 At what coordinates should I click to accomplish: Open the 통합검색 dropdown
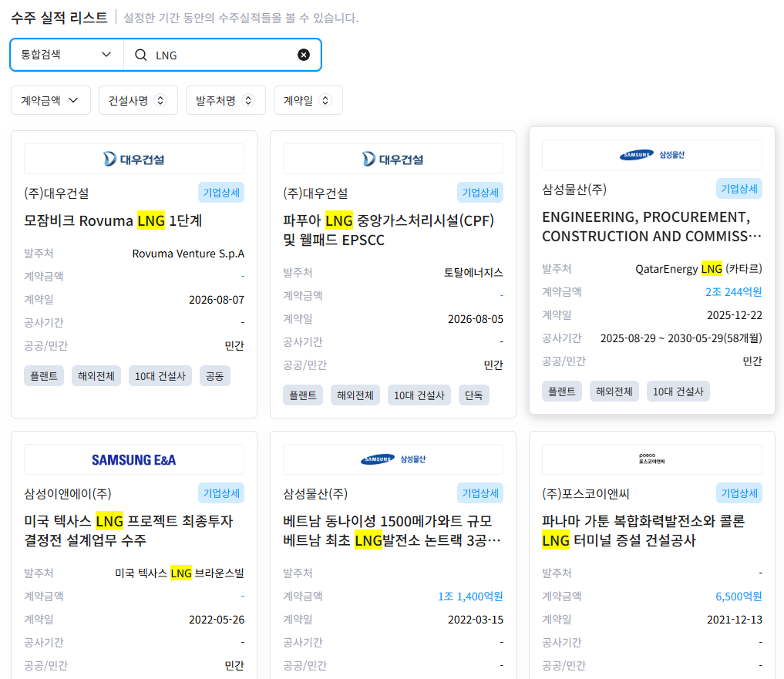pos(66,55)
